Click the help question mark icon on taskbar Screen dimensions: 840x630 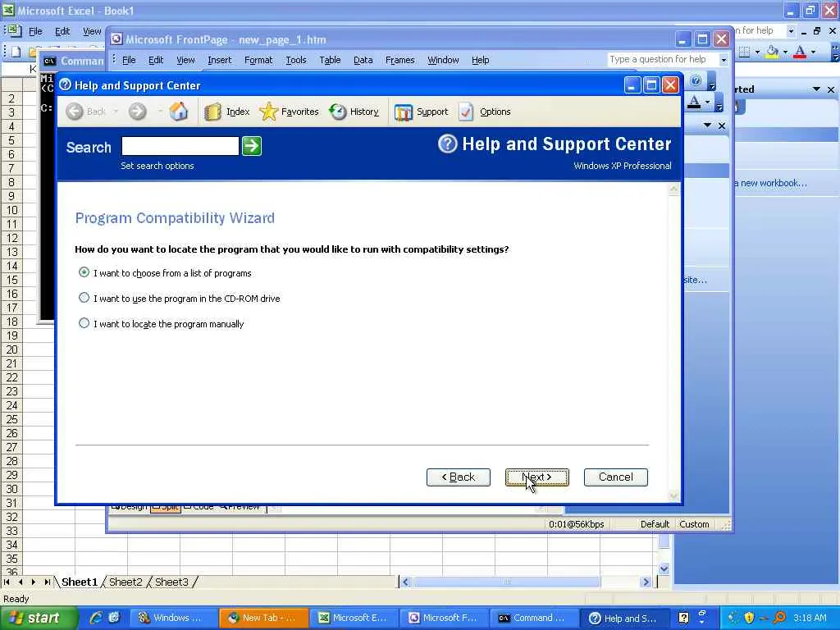(683, 618)
